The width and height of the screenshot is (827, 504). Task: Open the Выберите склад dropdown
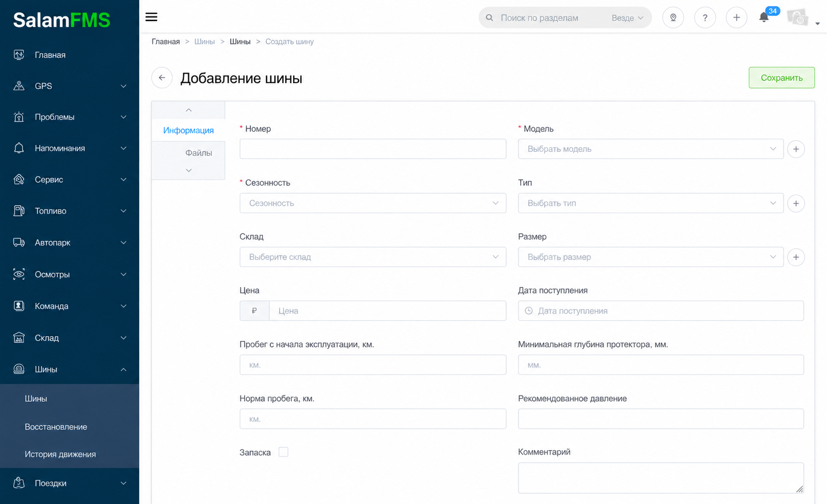(373, 257)
